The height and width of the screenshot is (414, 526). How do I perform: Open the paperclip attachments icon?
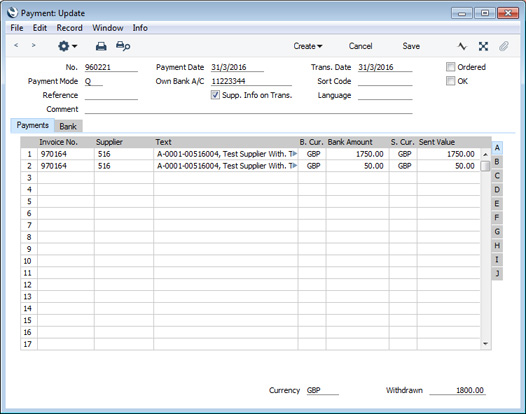tap(504, 46)
